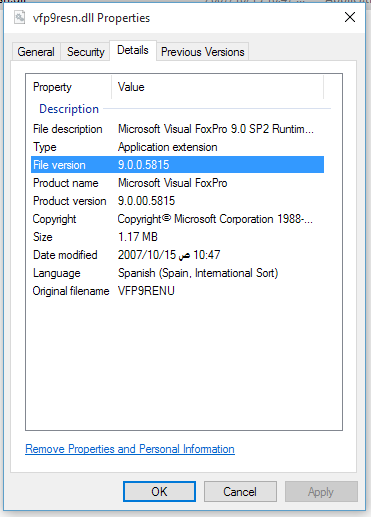The height and width of the screenshot is (517, 371).
Task: Select the File description row
Action: click(x=177, y=129)
